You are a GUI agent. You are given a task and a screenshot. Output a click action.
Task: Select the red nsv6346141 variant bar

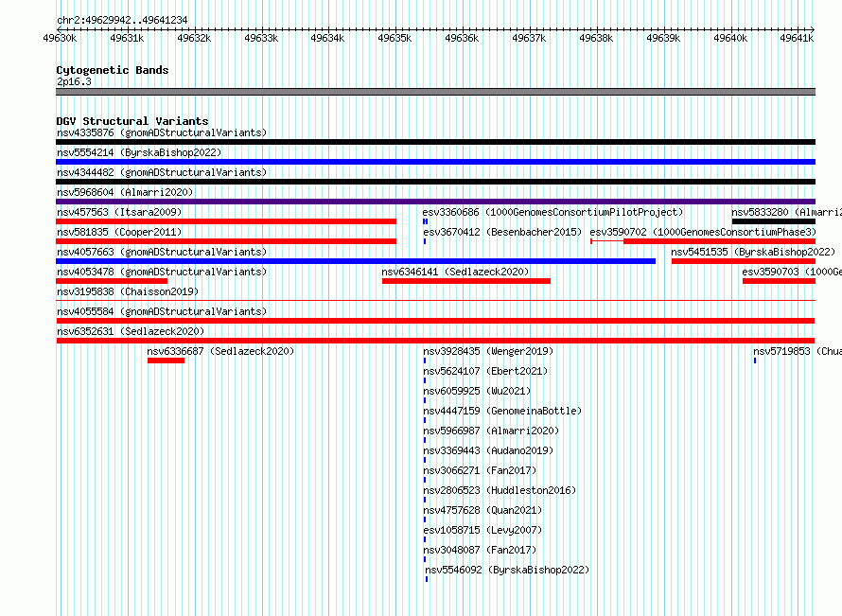coord(466,281)
